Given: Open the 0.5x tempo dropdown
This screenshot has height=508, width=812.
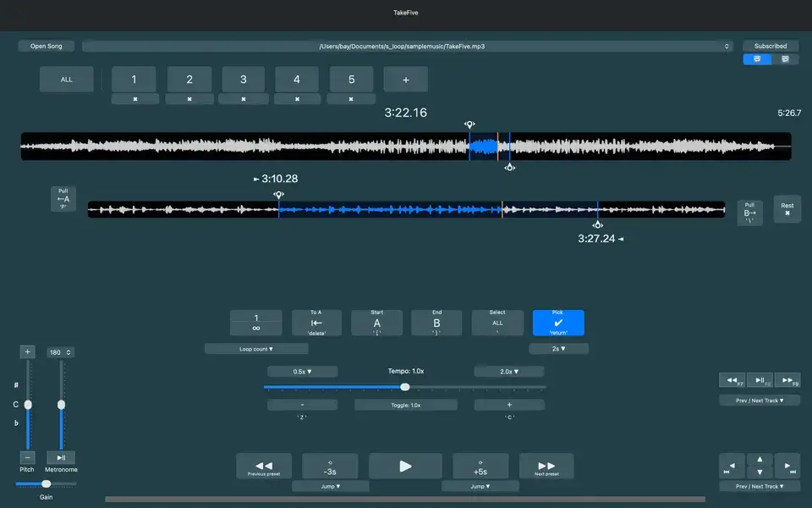Looking at the screenshot, I should (303, 372).
